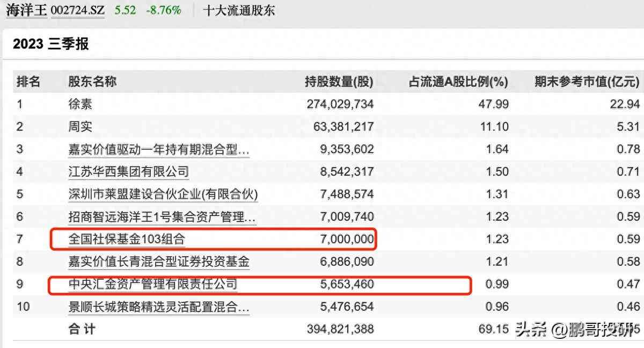Open 嘉实价值驱动一年持有期混合型 fund link
644x348 pixels.
(159, 149)
